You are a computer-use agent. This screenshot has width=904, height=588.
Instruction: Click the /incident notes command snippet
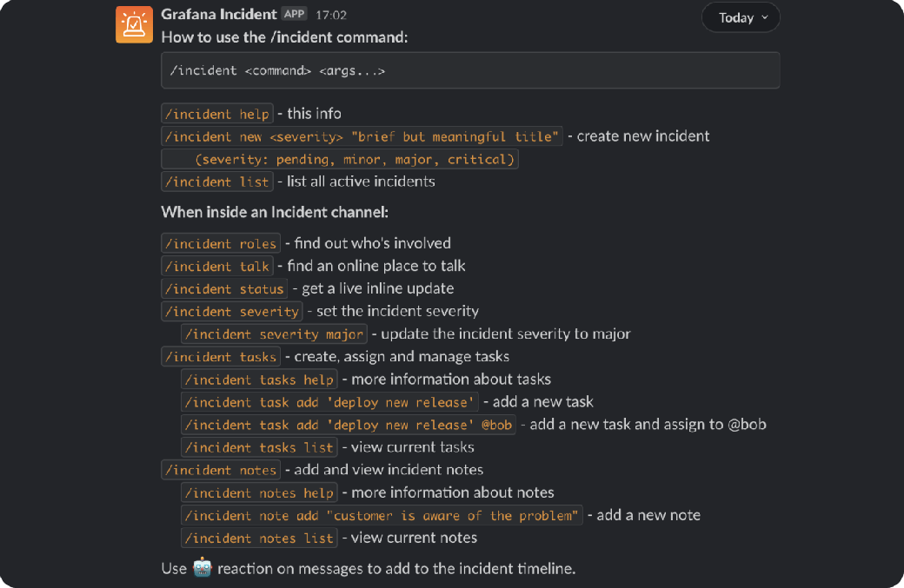click(220, 469)
